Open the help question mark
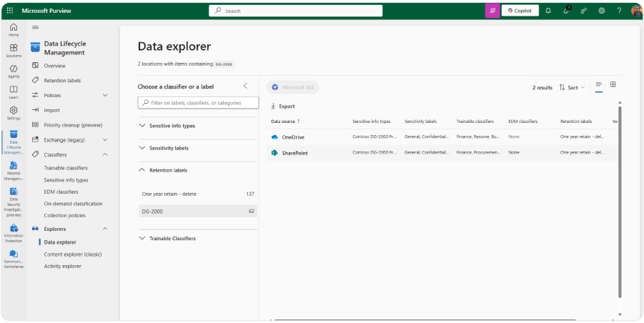This screenshot has width=644, height=323. coord(620,11)
